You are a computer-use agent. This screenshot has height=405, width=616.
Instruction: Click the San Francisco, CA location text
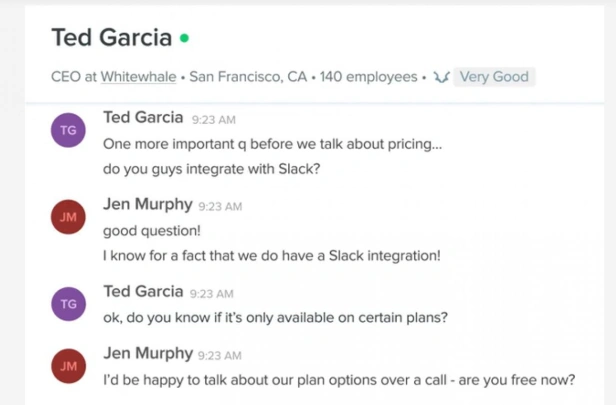(248, 77)
